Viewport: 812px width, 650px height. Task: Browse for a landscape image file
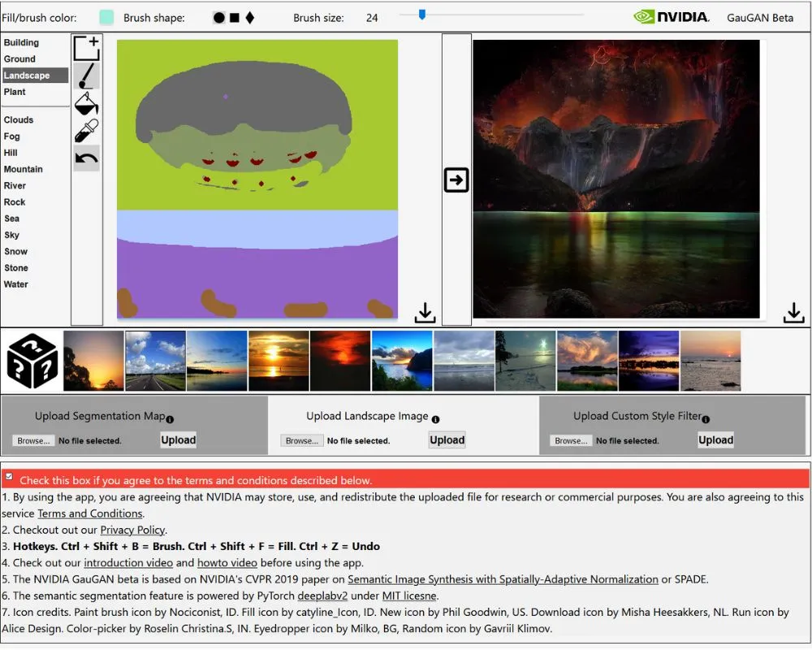click(x=302, y=440)
